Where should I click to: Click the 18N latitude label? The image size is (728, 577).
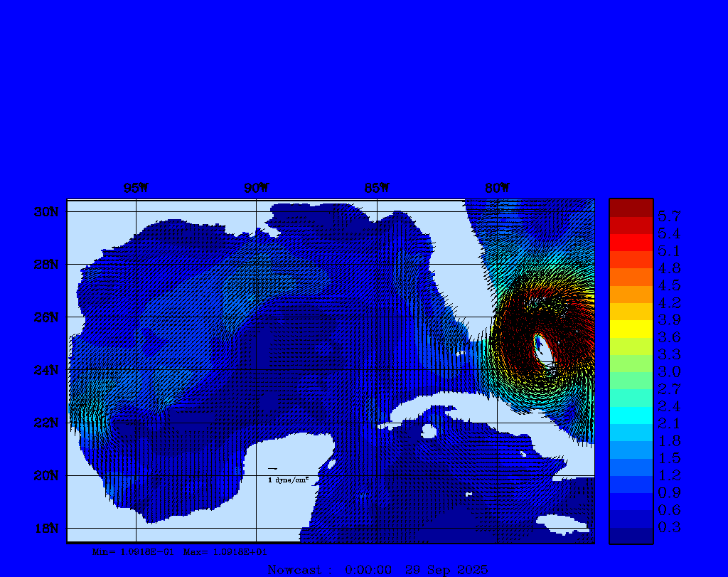tap(45, 528)
